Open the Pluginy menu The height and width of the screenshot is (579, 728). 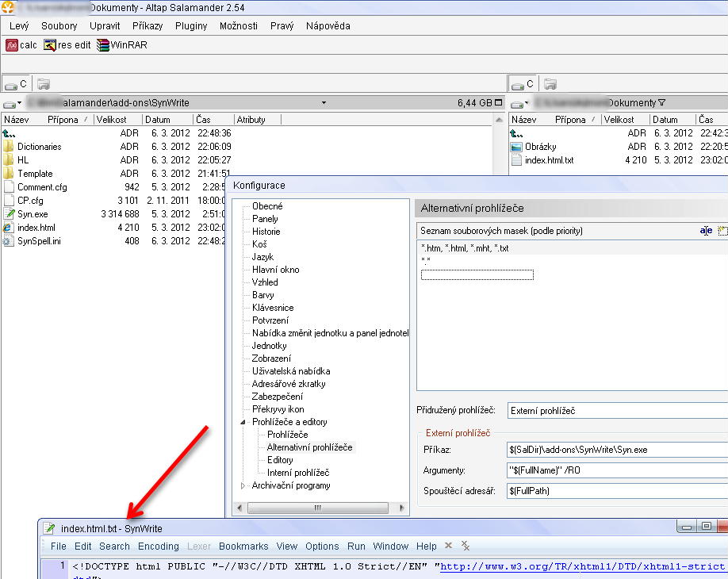pyautogui.click(x=190, y=25)
